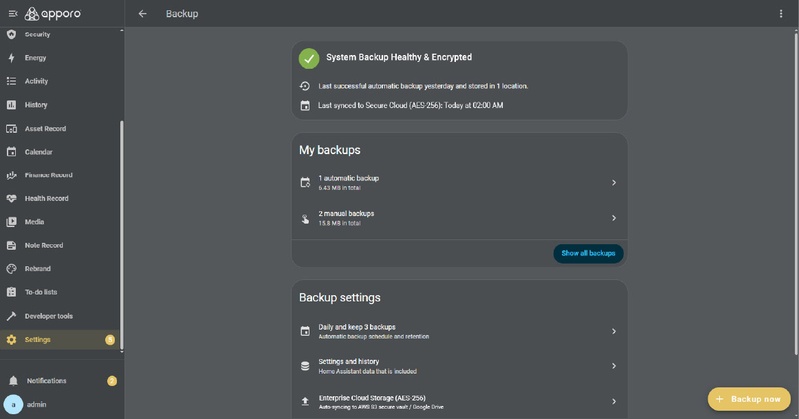Open Health Record heart icon

[x=11, y=198]
